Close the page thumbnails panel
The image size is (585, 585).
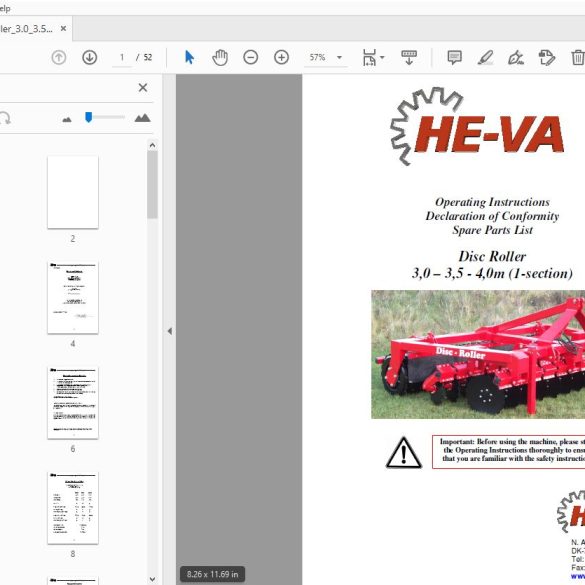(x=143, y=88)
